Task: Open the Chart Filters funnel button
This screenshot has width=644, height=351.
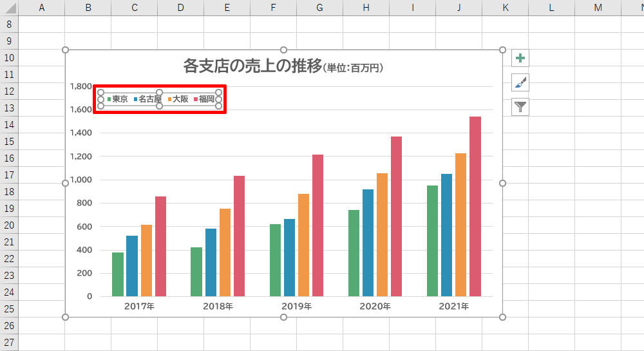Action: pos(520,107)
